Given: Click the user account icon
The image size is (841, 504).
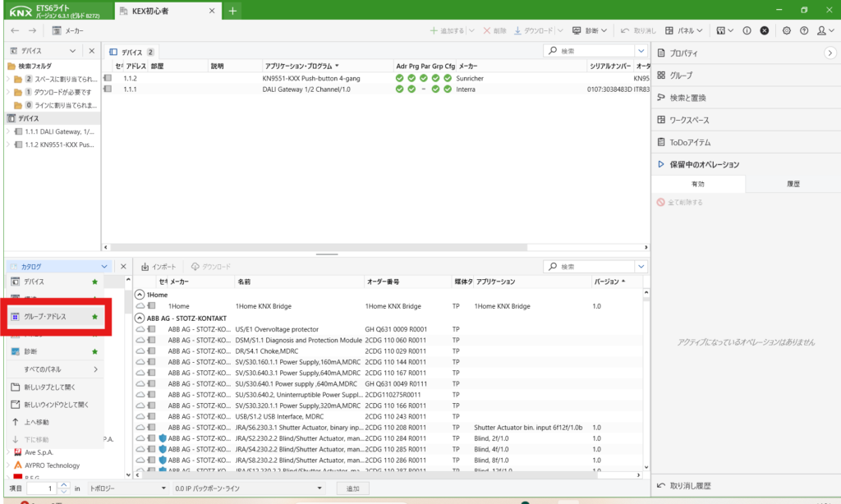Looking at the screenshot, I should point(823,30).
